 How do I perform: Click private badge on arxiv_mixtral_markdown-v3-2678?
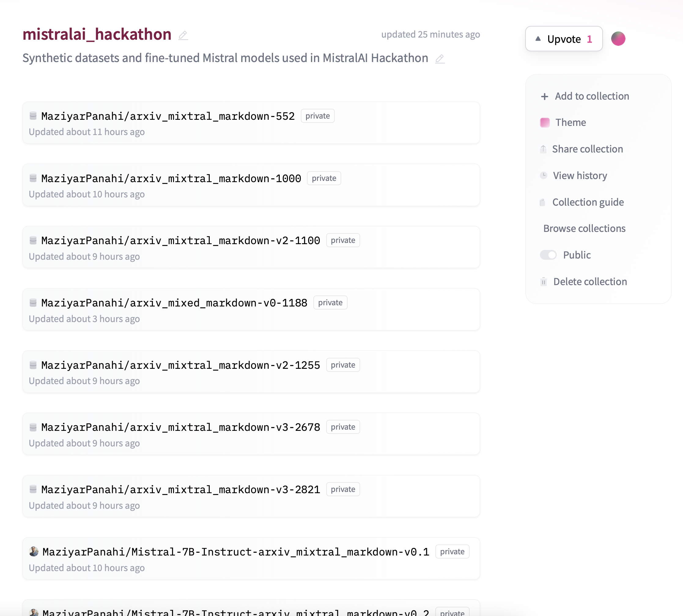click(343, 427)
